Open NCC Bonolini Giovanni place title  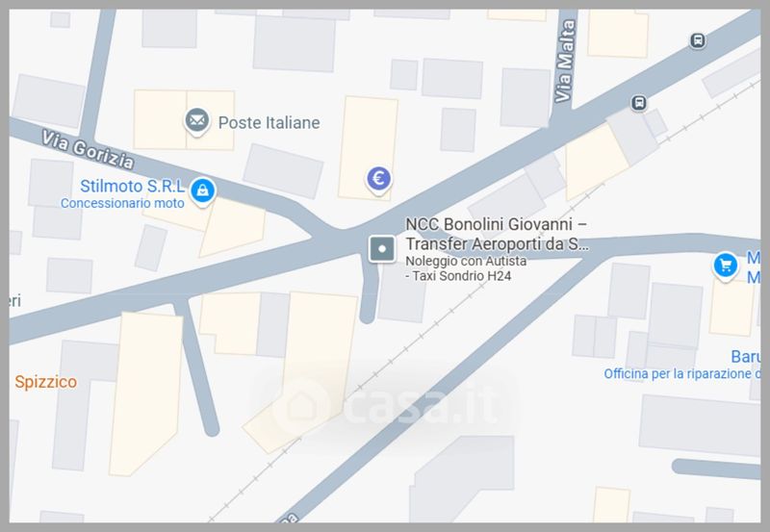(x=496, y=224)
